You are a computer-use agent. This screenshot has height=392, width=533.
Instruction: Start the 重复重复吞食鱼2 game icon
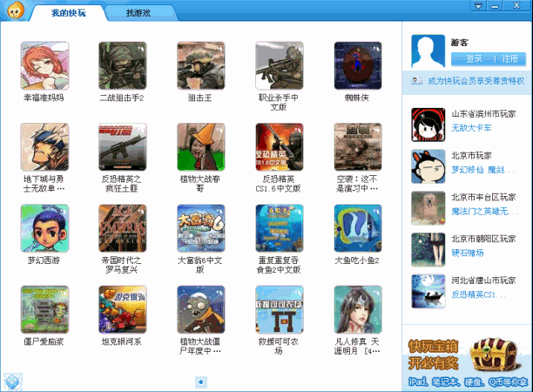(x=280, y=228)
